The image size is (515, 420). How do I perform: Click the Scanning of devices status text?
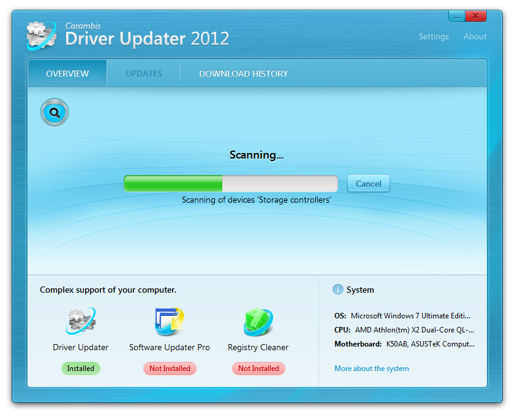coord(257,200)
